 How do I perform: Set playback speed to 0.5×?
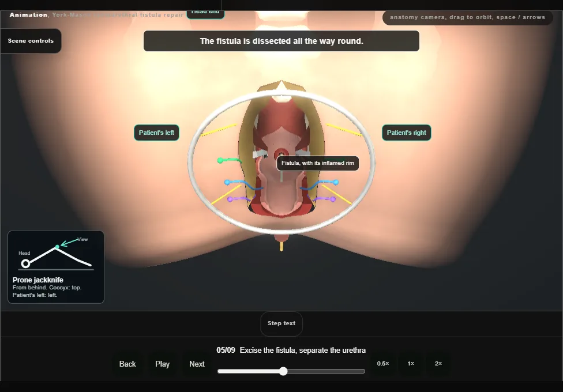383,364
